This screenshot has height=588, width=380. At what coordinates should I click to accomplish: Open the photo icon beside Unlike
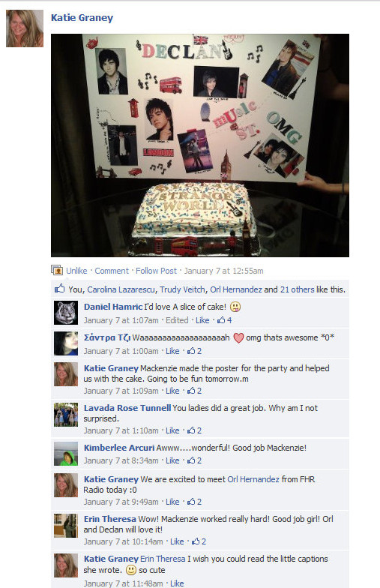coord(57,270)
